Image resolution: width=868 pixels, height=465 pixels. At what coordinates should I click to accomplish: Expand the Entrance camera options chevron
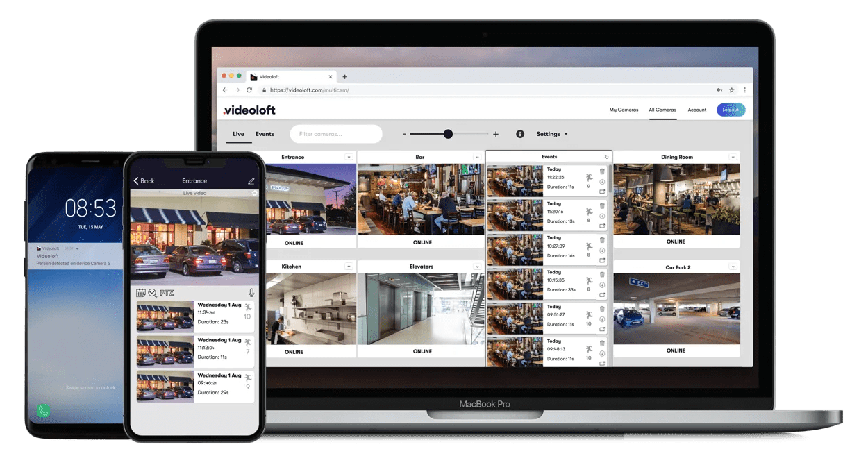click(x=350, y=157)
